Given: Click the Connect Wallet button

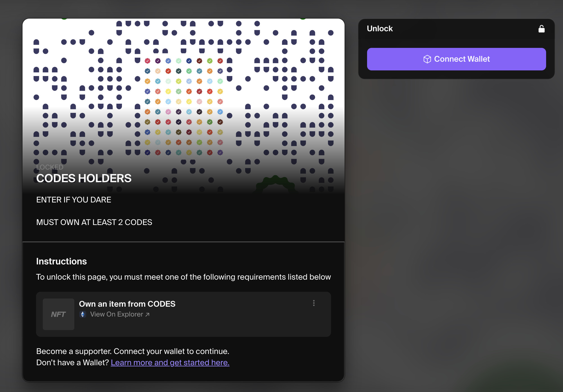Looking at the screenshot, I should (x=456, y=59).
